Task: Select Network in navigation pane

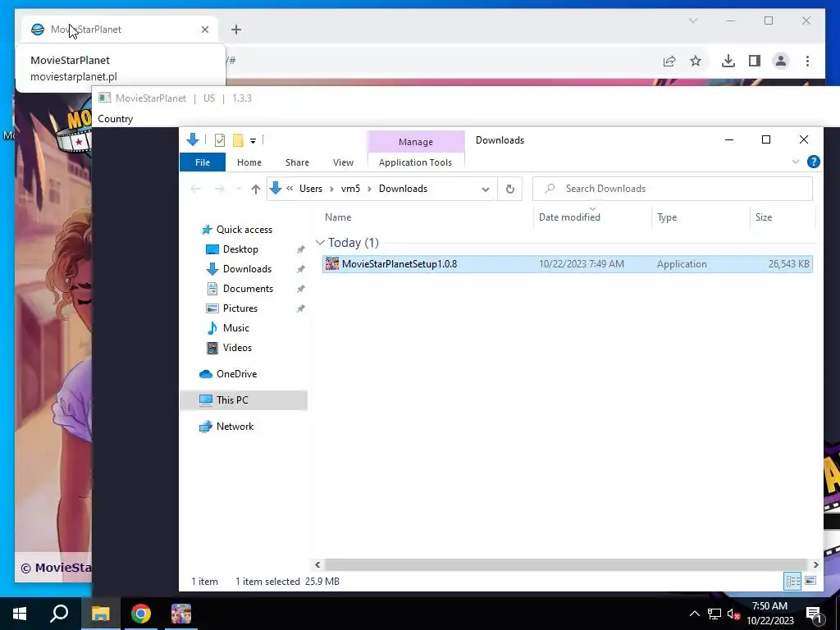Action: point(235,427)
